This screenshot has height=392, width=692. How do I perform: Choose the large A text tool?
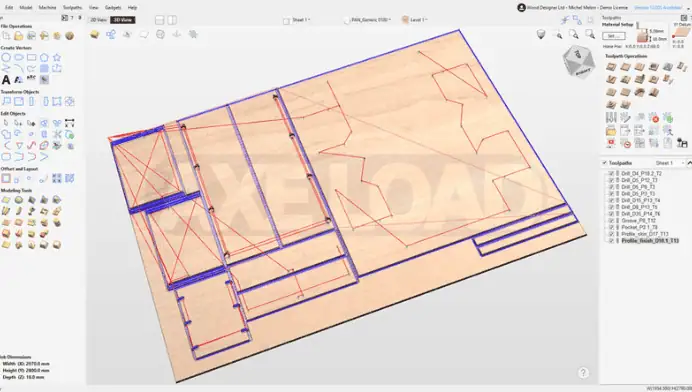pyautogui.click(x=6, y=79)
